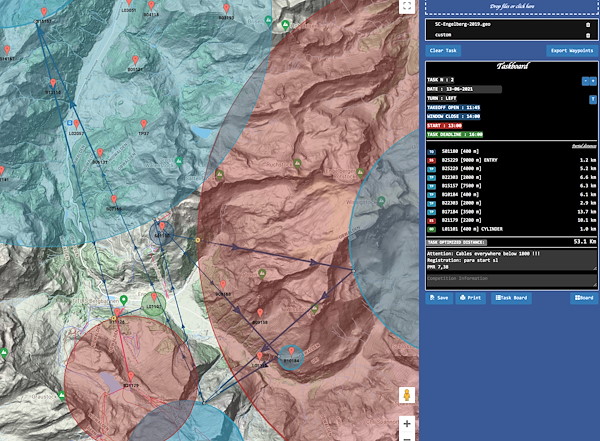
Task: Toggle fullscreen map view
Action: point(406,7)
